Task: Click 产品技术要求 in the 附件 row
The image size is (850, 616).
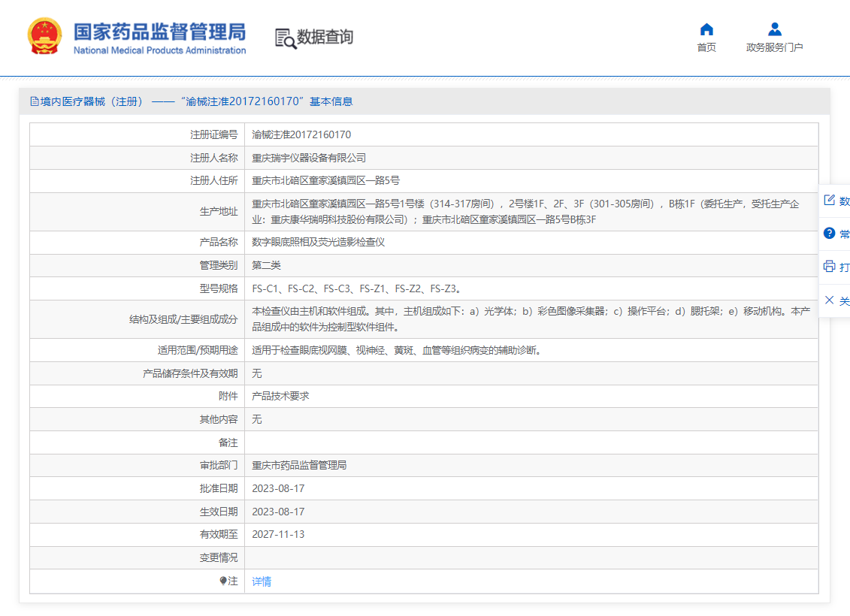Action: point(280,396)
